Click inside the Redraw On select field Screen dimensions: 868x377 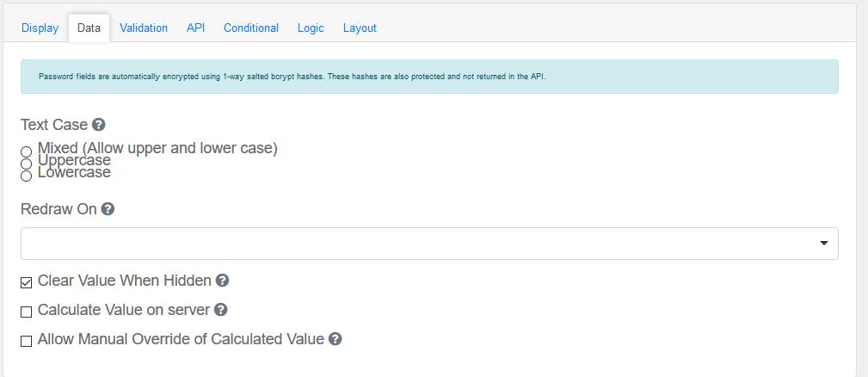click(x=413, y=244)
